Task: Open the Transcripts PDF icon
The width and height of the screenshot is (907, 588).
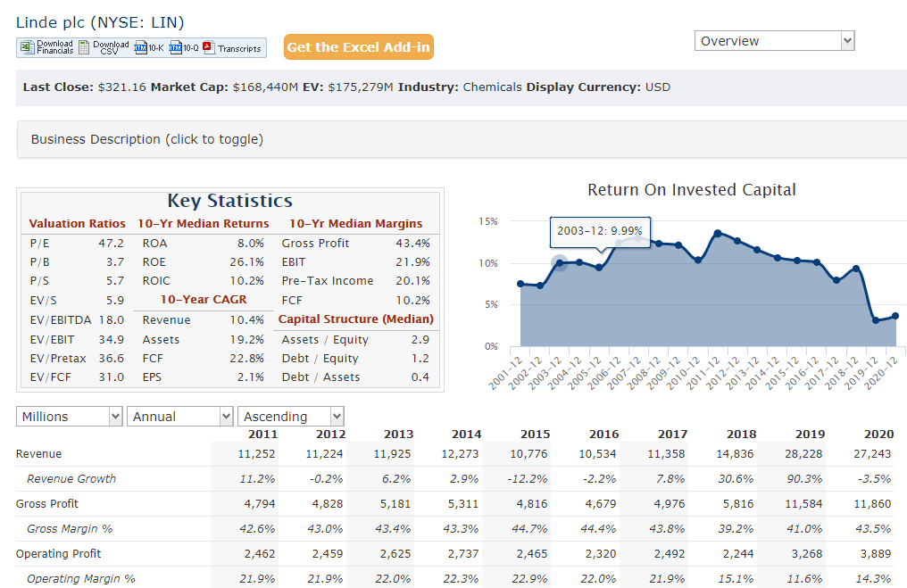Action: [x=209, y=47]
